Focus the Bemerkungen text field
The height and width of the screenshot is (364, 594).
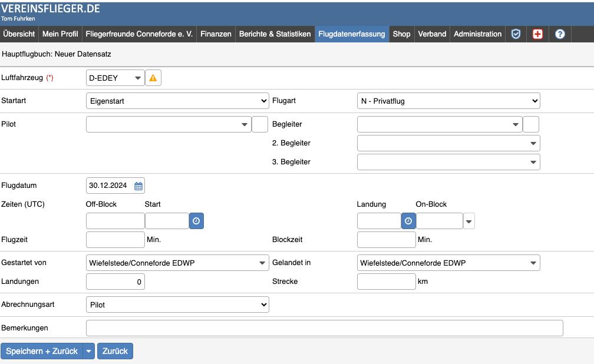[x=324, y=327]
